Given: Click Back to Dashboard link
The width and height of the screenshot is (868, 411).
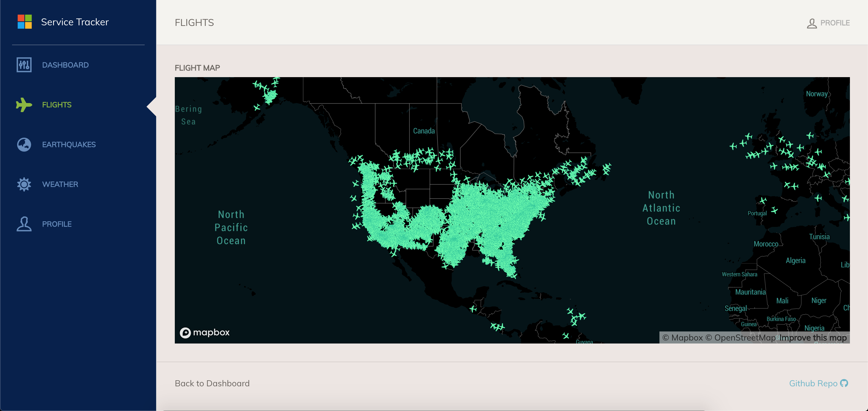Looking at the screenshot, I should [x=212, y=383].
